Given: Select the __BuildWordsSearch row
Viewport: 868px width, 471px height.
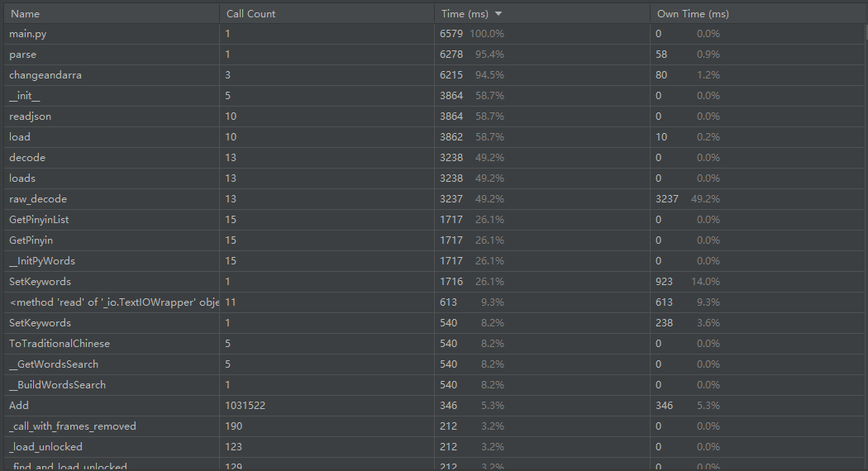Looking at the screenshot, I should [434, 385].
